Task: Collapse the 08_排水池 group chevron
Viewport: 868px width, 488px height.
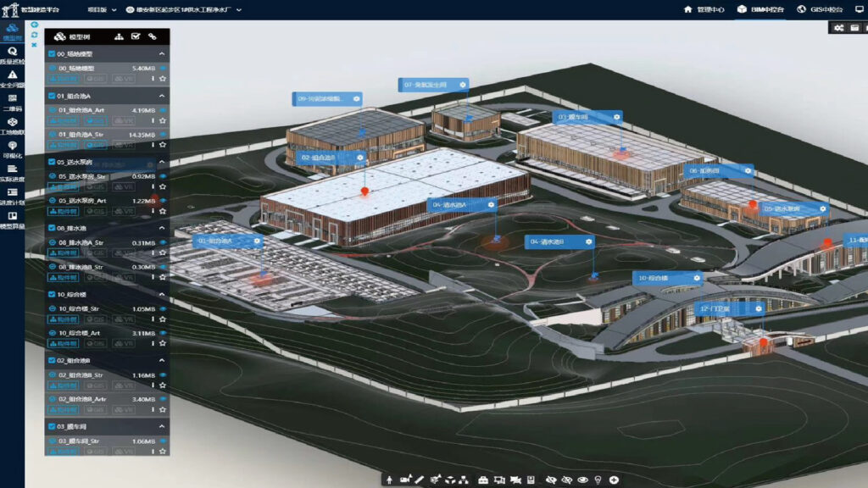Action: [x=162, y=228]
